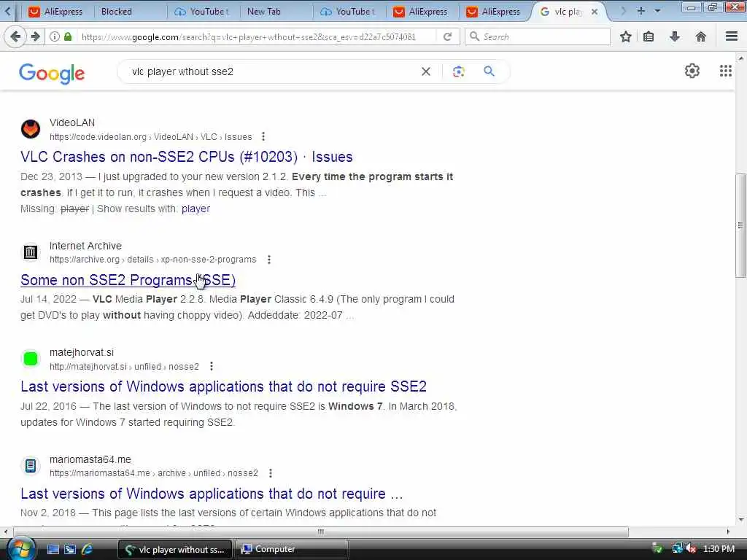The width and height of the screenshot is (747, 560).
Task: Switch to the Blocked tab
Action: pos(128,12)
